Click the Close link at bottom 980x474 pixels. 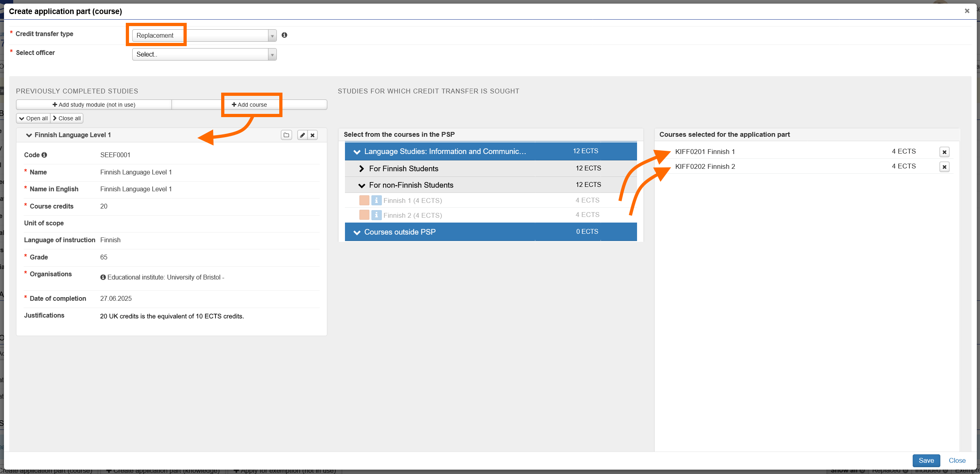pos(957,460)
